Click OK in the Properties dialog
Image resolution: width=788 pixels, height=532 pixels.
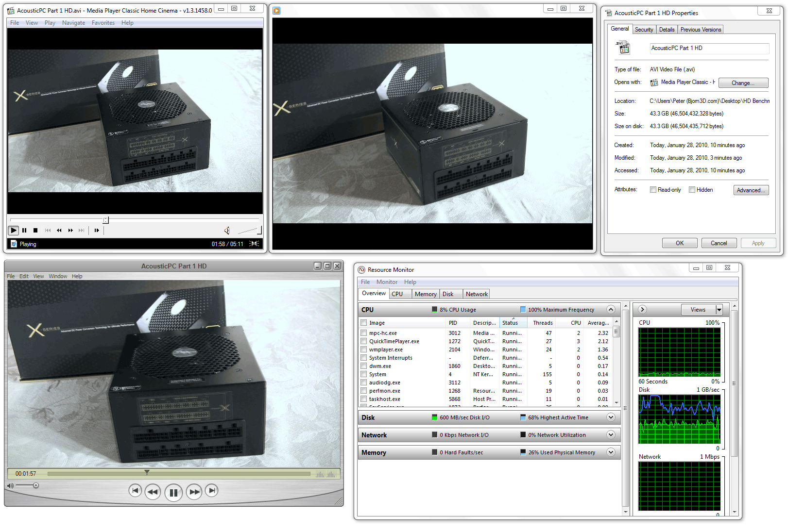coord(680,243)
